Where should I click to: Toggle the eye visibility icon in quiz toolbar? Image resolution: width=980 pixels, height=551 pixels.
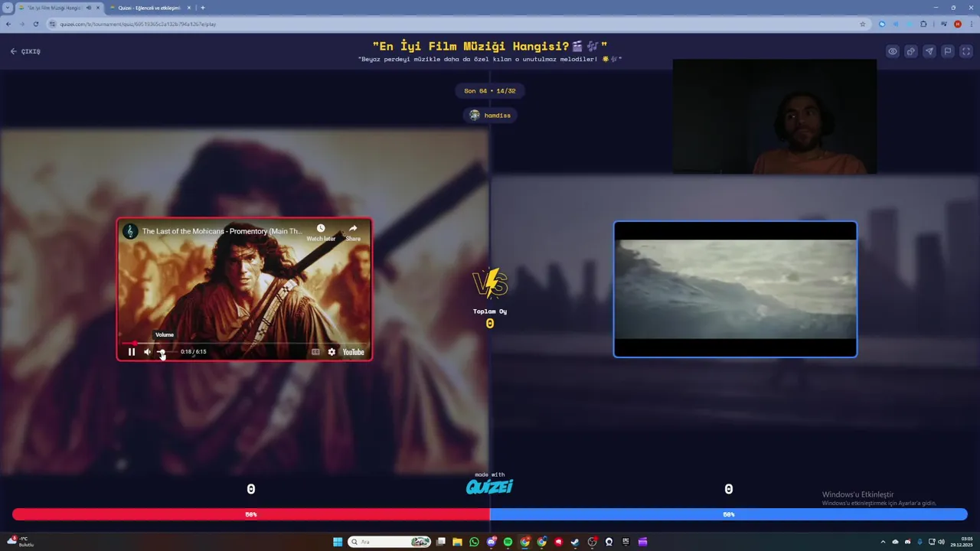pos(893,51)
